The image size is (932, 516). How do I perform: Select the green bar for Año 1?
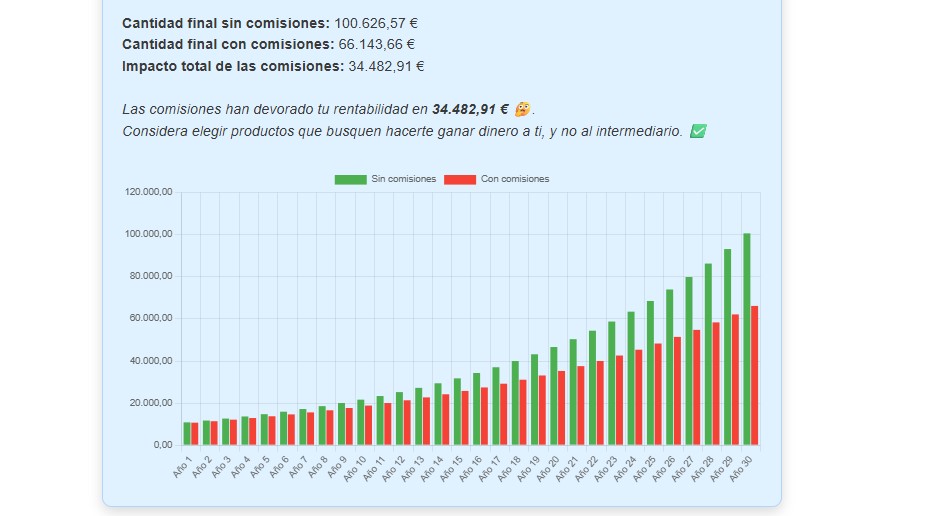coord(187,433)
